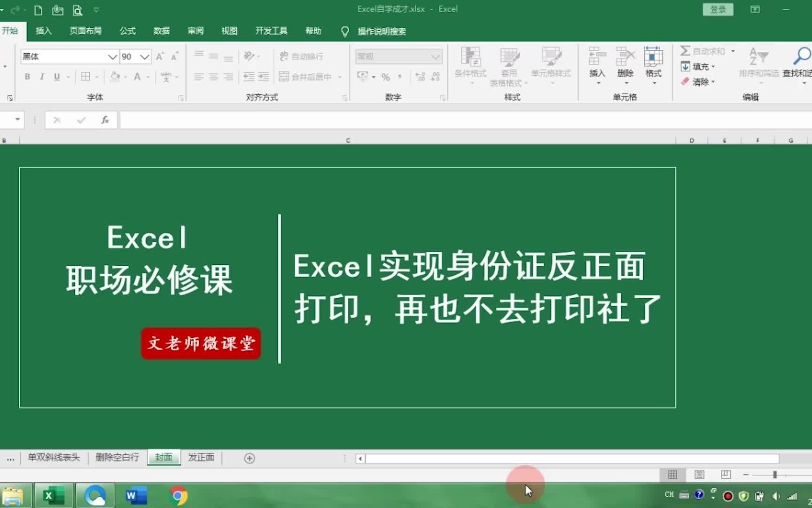812x508 pixels.
Task: Expand the merge and center dropdown arrow
Action: pyautogui.click(x=340, y=77)
